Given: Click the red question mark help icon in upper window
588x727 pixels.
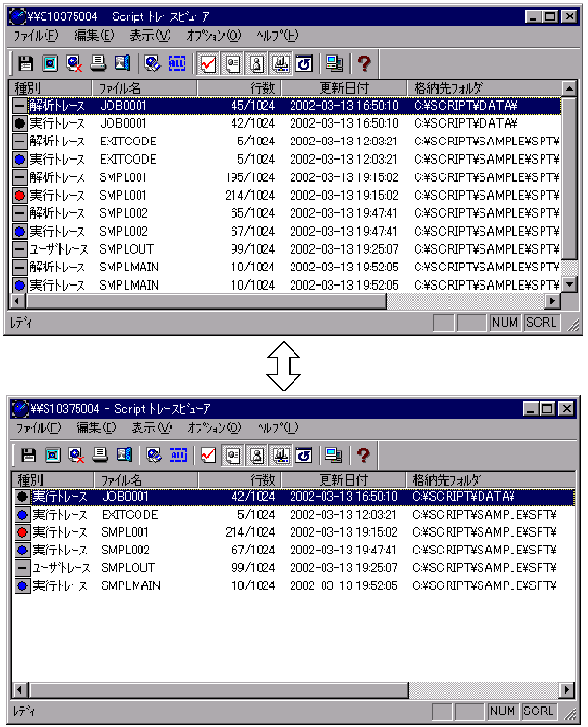Looking at the screenshot, I should point(364,64).
